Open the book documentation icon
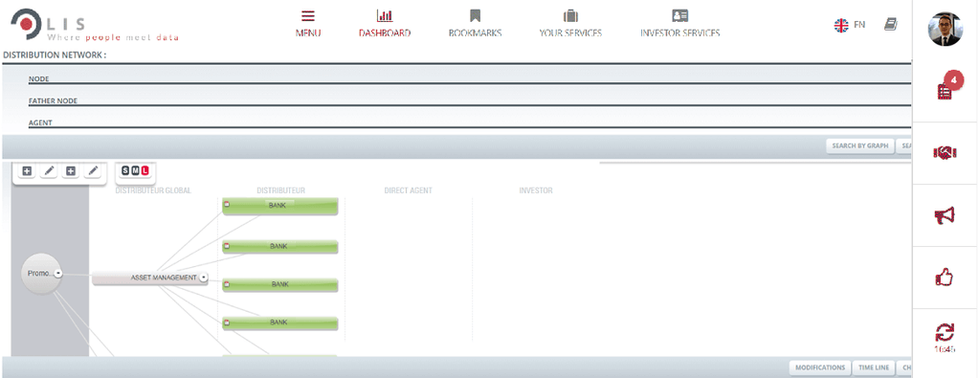Screen dimensions: 980x378 [891, 24]
